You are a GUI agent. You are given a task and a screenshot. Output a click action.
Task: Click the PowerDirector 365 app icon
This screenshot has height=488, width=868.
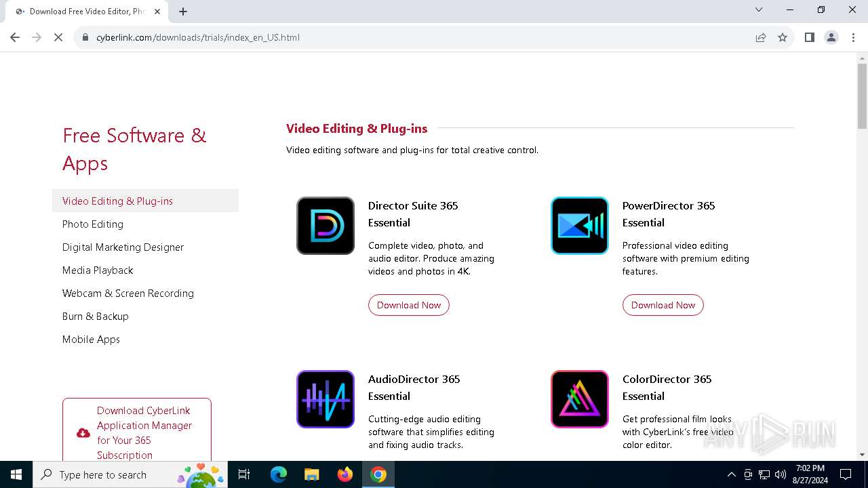pyautogui.click(x=580, y=226)
